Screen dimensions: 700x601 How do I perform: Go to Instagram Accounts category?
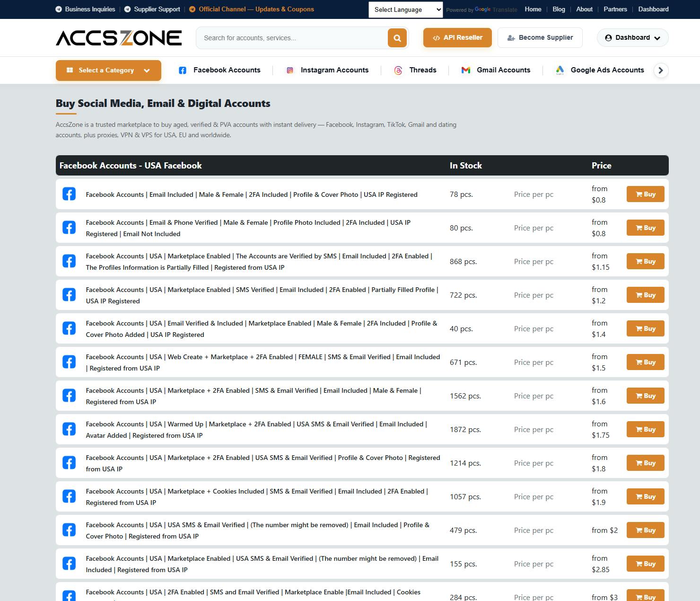point(334,70)
